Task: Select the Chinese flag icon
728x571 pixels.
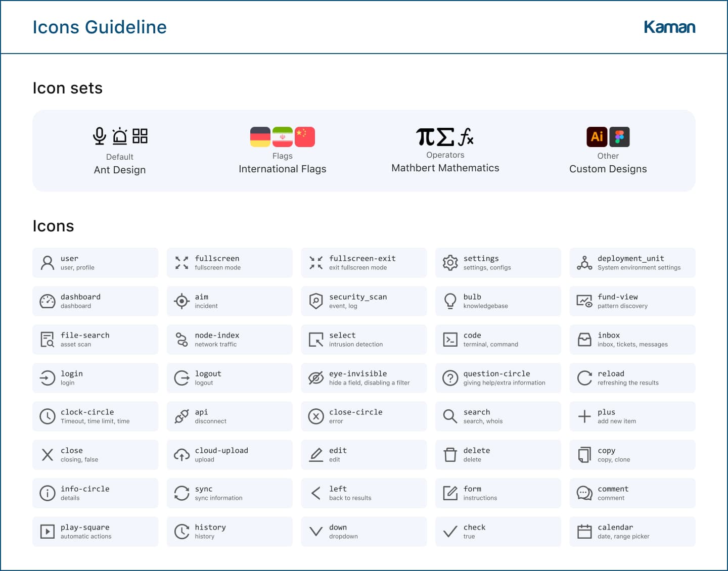Action: [305, 137]
